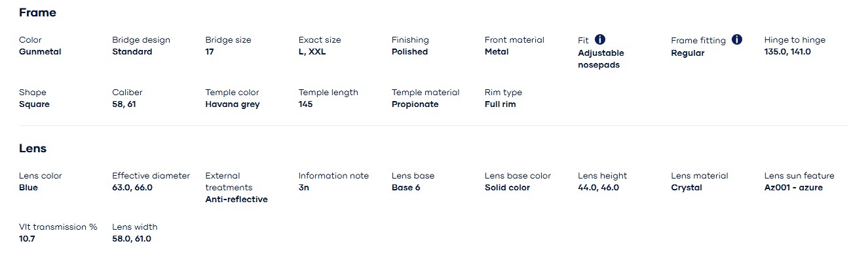Select the Crystal lens material value
The width and height of the screenshot is (868, 254).
tap(687, 188)
